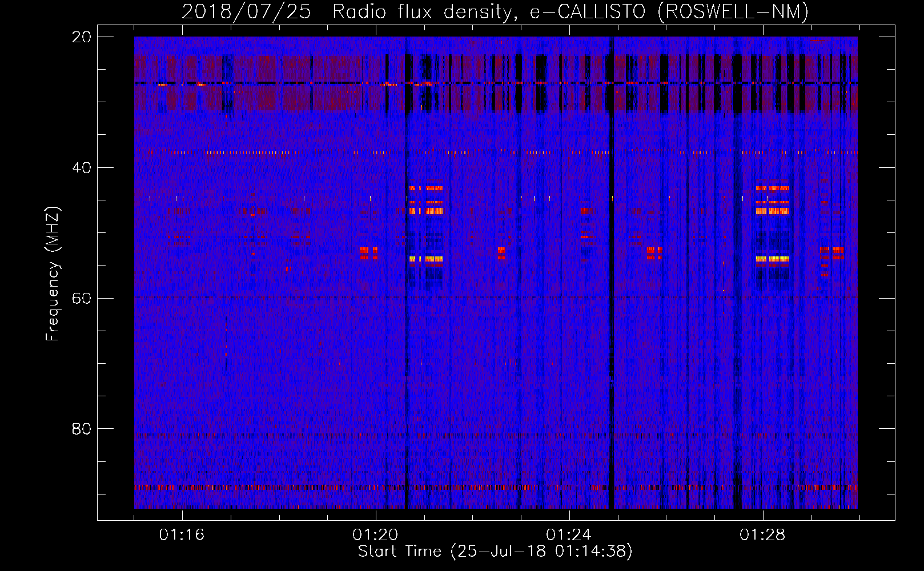Viewport: 924px width, 571px height.
Task: Click the '20' frequency tick label
Action: 82,37
